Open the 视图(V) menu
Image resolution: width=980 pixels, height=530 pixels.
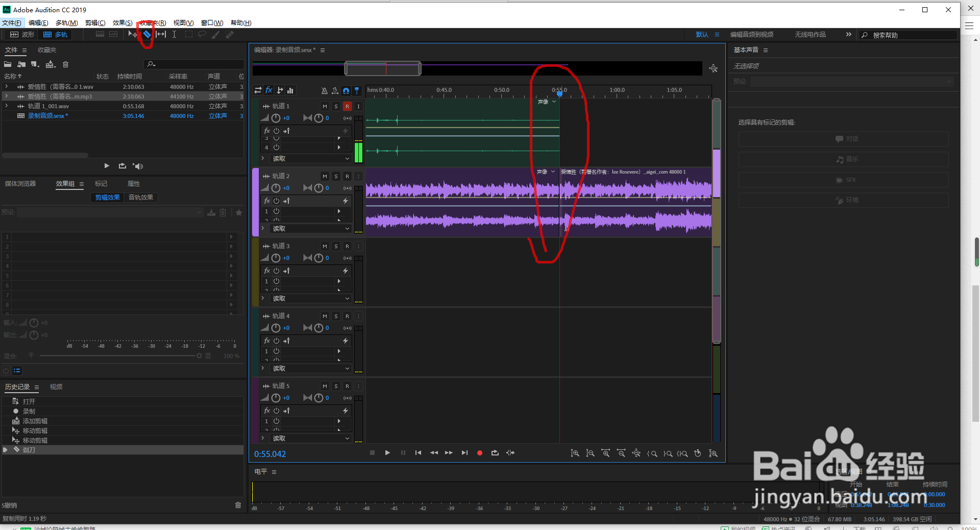pos(183,22)
